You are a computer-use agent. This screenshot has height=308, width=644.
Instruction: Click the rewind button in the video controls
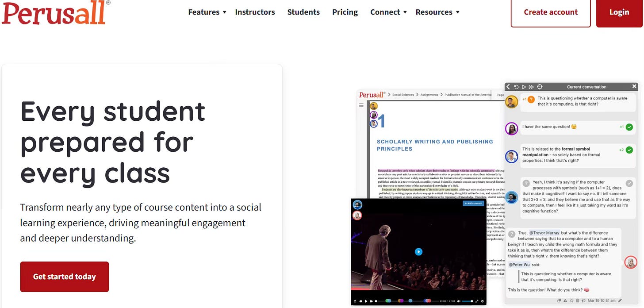360,301
